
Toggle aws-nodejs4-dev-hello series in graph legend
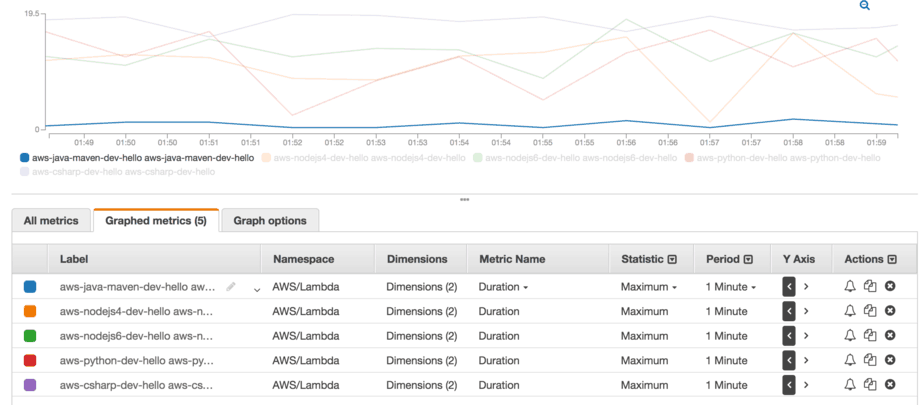click(363, 158)
